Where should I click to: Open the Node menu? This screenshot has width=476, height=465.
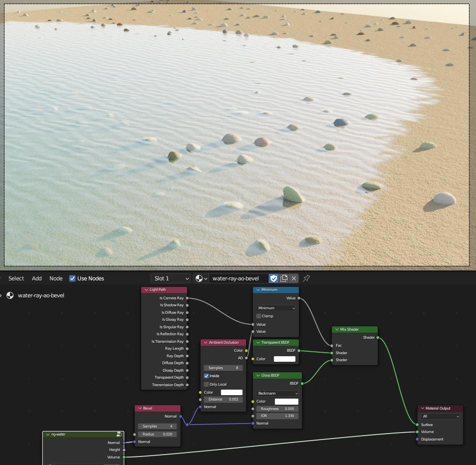click(x=56, y=278)
